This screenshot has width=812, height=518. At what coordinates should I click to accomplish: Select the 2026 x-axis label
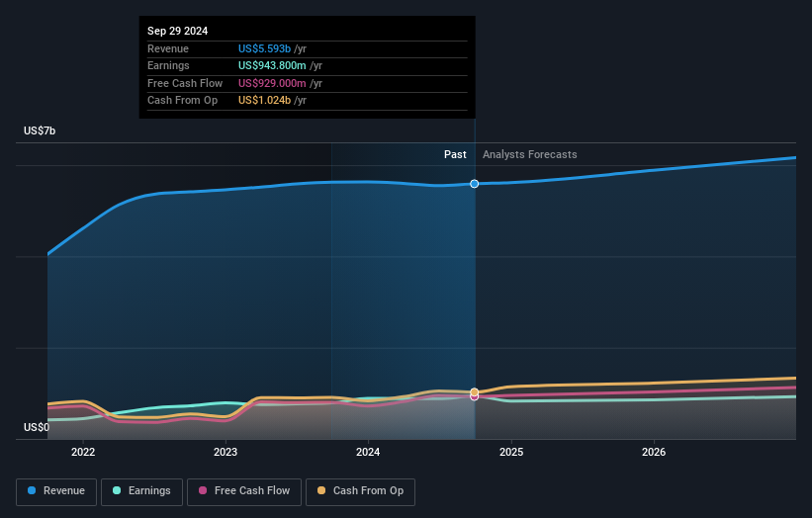pyautogui.click(x=654, y=452)
